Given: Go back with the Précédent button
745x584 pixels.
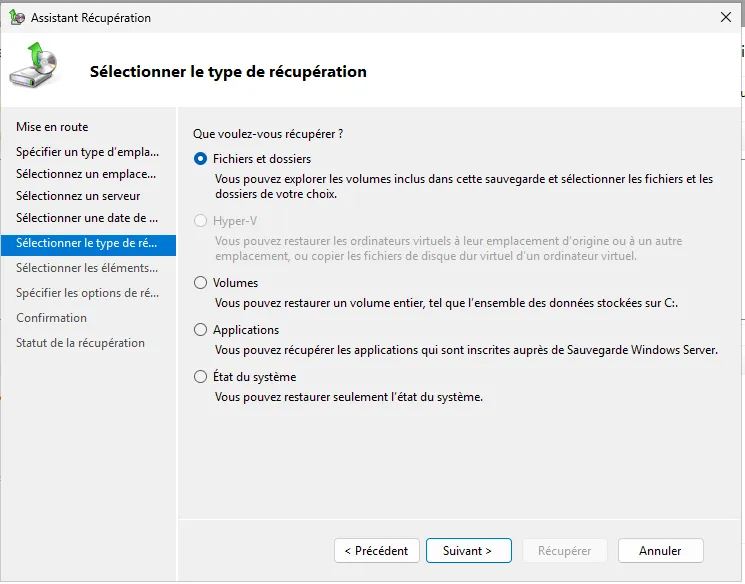Looking at the screenshot, I should click(x=376, y=551).
